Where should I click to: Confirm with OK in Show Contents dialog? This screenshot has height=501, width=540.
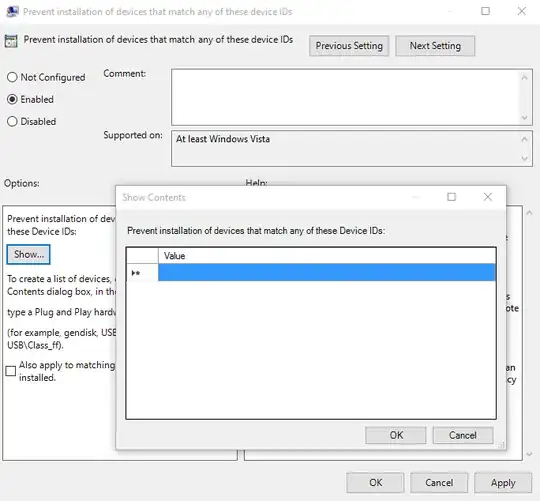tap(396, 435)
